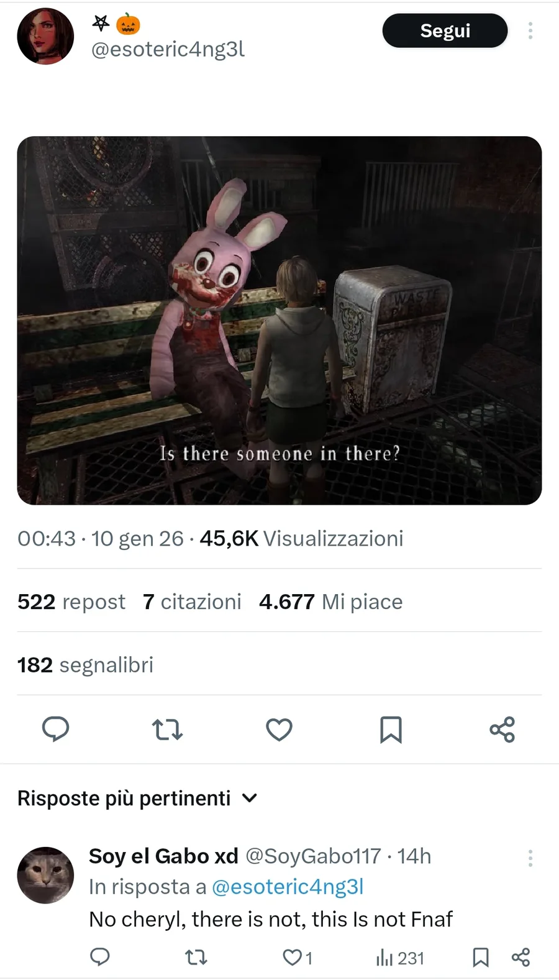
Task: Open esoteric4ng3l's profile picture
Action: click(x=45, y=36)
